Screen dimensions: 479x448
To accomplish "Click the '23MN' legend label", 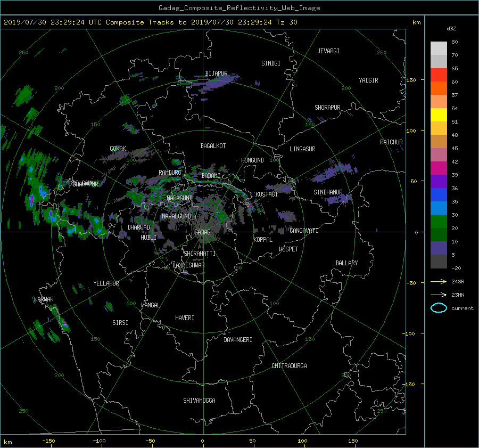I will (458, 295).
